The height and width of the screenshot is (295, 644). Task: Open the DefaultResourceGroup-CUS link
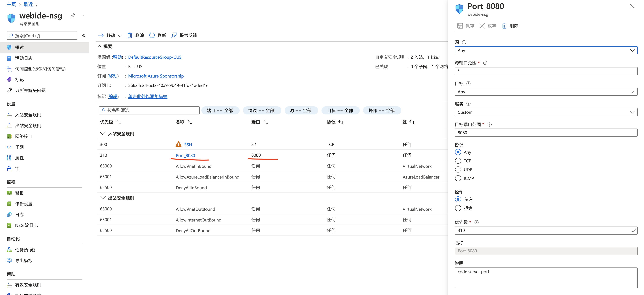pyautogui.click(x=155, y=57)
